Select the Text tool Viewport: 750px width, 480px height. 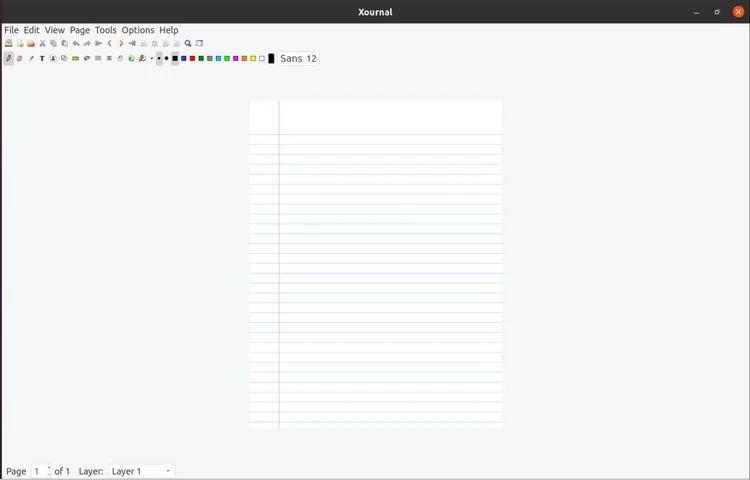click(42, 59)
